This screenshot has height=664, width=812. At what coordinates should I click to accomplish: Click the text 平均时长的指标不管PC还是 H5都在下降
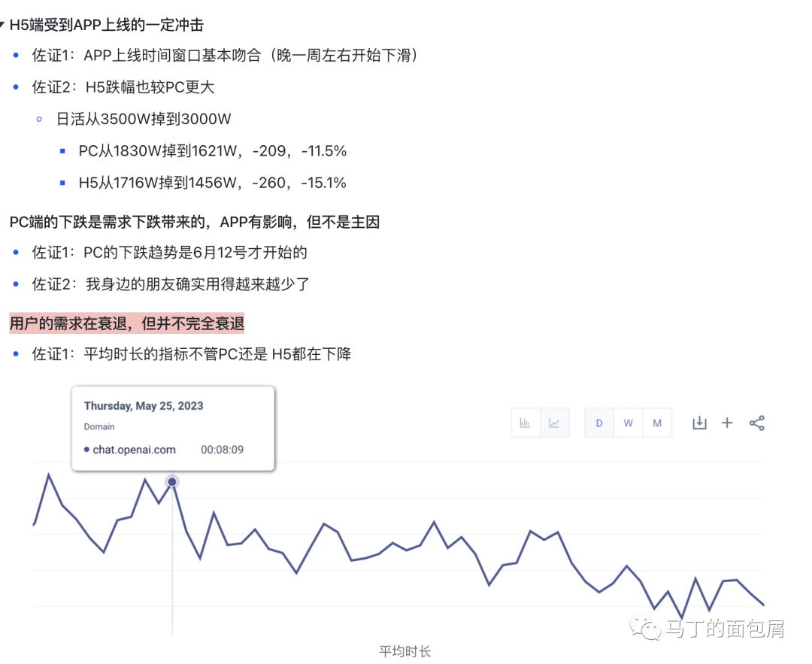click(217, 354)
